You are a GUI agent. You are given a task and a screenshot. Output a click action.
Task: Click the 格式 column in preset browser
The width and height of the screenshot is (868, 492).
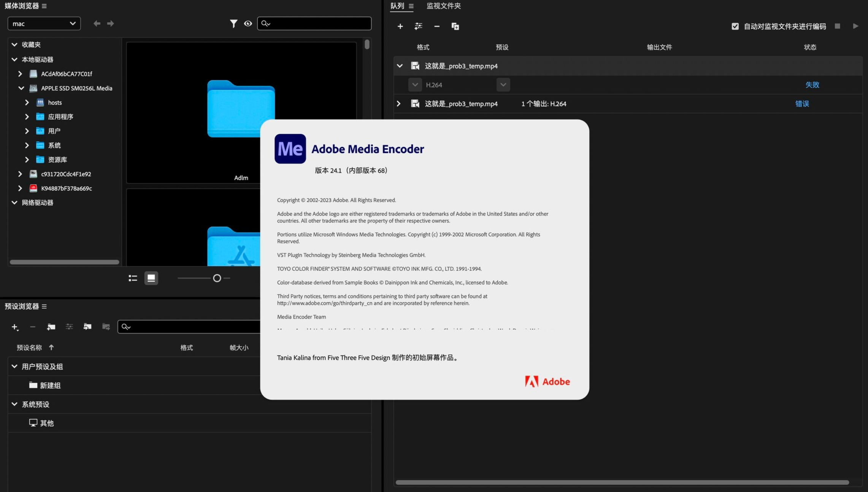click(187, 348)
